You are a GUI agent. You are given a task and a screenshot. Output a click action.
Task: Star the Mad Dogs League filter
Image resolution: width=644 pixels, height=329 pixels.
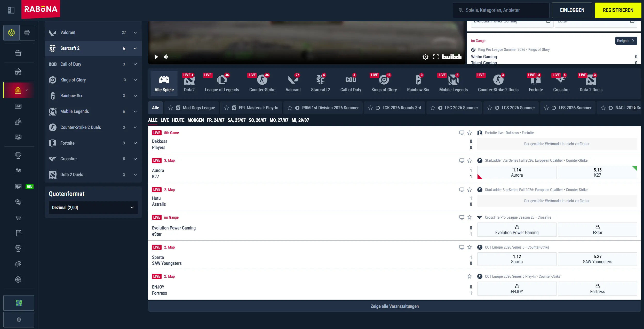click(x=171, y=108)
